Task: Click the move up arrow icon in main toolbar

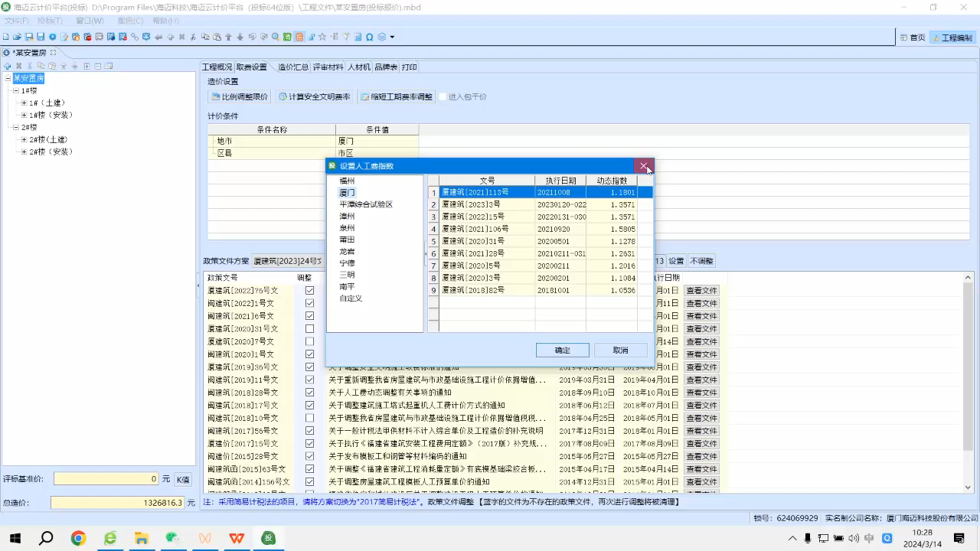Action: [229, 37]
